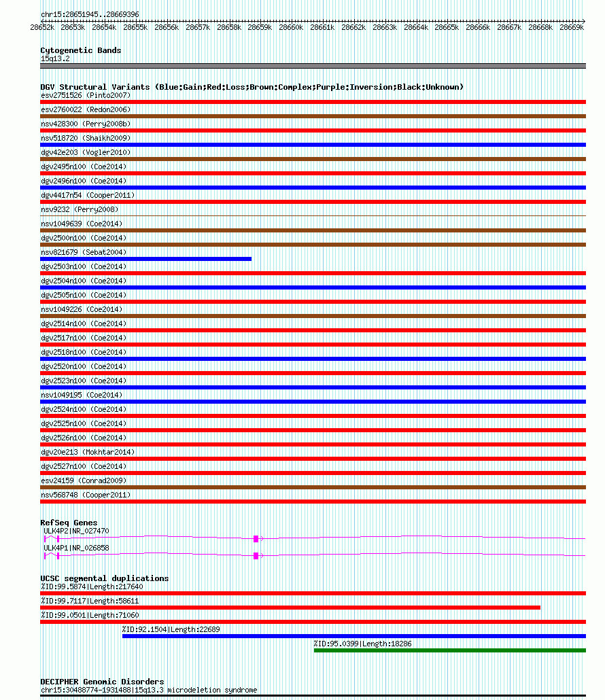Select the dgv2518n100 variant label
The width and height of the screenshot is (605, 700).
84,352
